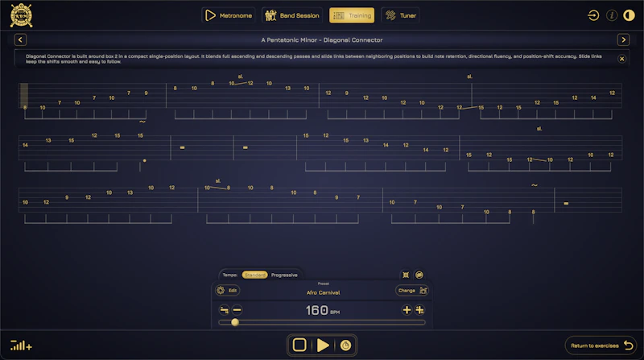This screenshot has width=644, height=360.
Task: Select Standard tempo mode
Action: pyautogui.click(x=254, y=275)
